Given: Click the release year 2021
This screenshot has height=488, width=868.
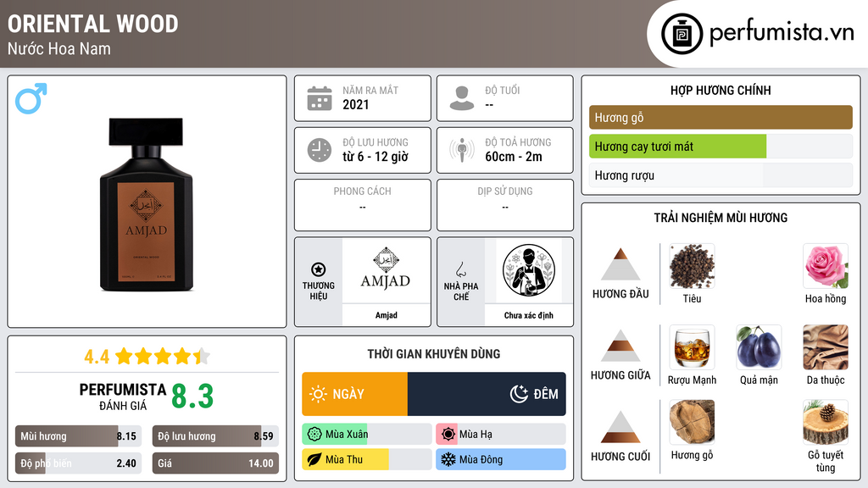Looking at the screenshot, I should pyautogui.click(x=355, y=104).
